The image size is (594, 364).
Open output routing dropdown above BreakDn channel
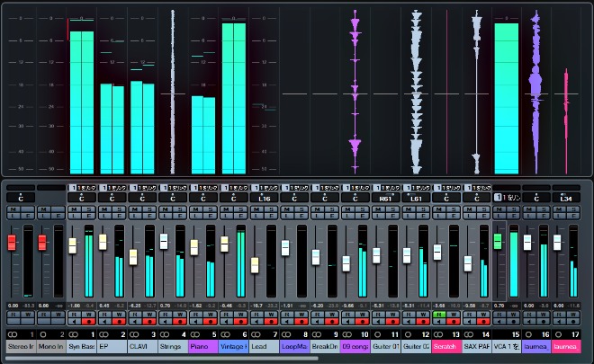pyautogui.click(x=325, y=188)
